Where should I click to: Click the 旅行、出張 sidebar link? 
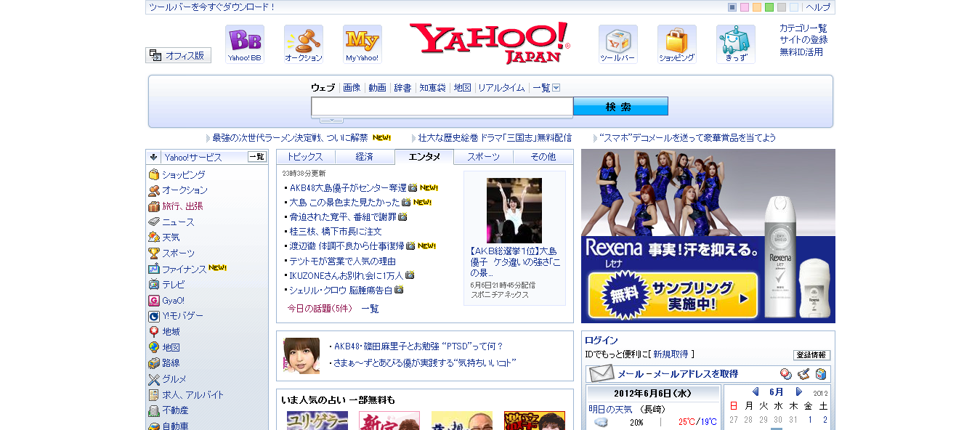[182, 206]
